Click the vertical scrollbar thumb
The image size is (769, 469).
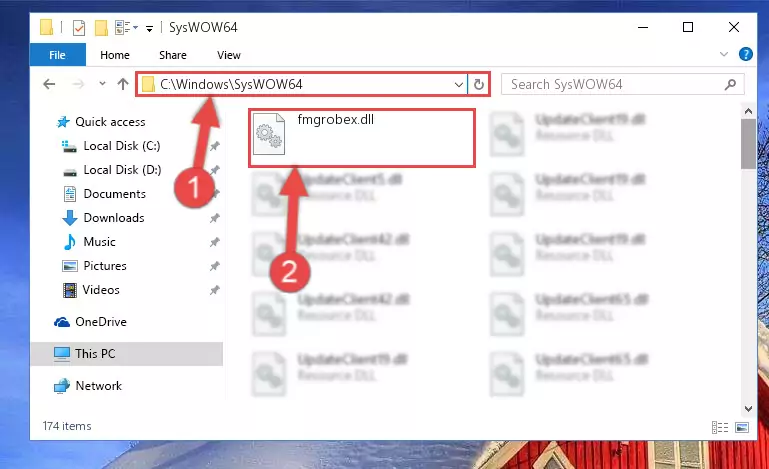748,144
